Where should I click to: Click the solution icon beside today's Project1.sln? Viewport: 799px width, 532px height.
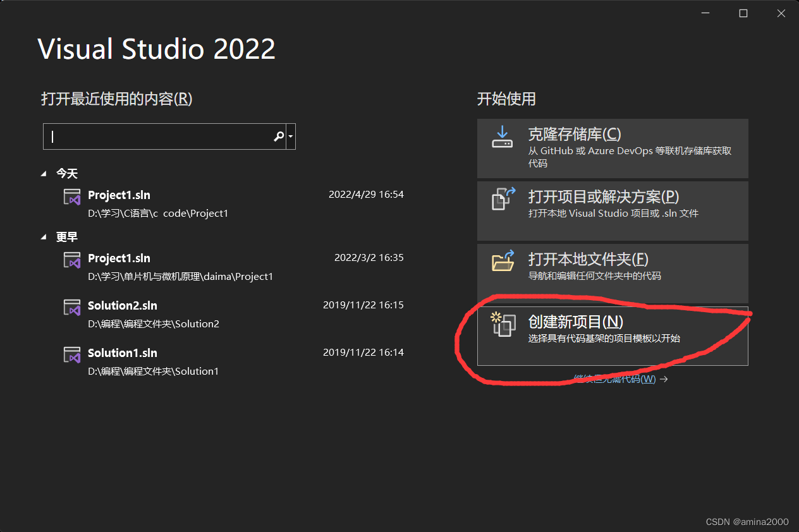coord(72,196)
